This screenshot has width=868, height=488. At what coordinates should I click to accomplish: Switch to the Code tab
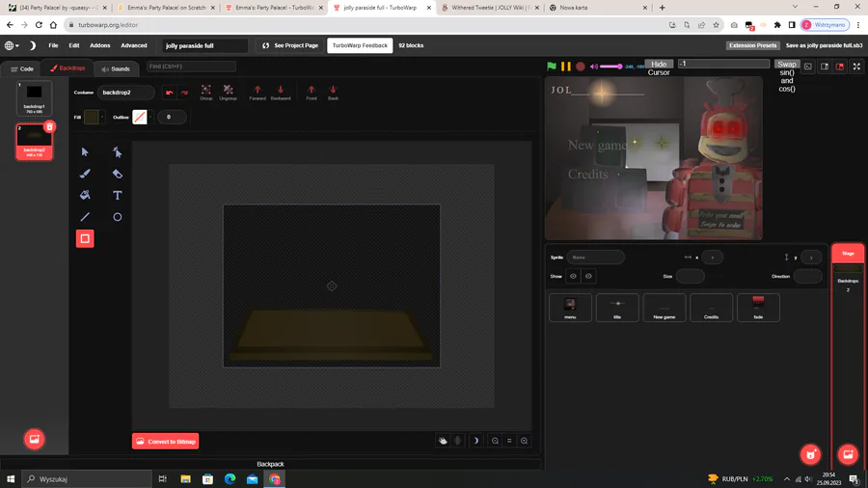tap(22, 68)
